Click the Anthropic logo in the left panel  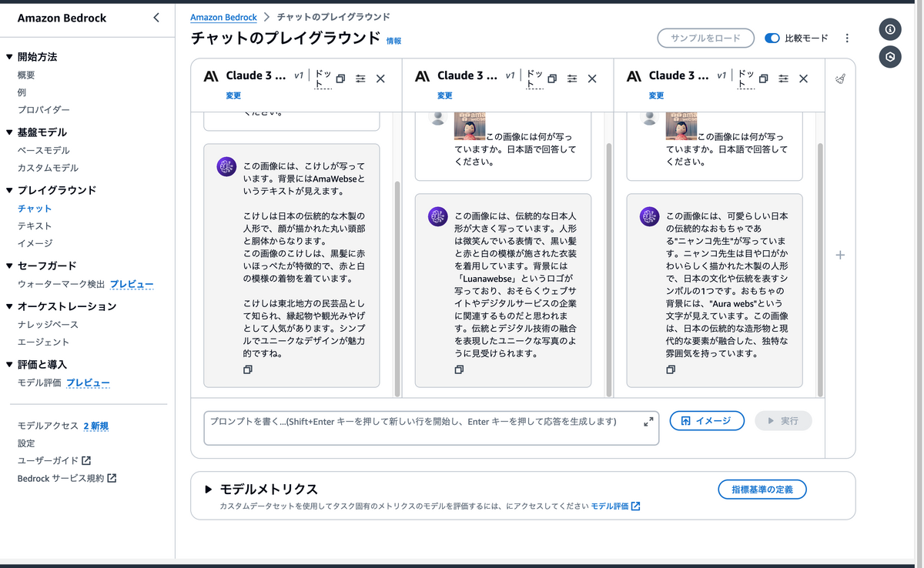point(211,76)
